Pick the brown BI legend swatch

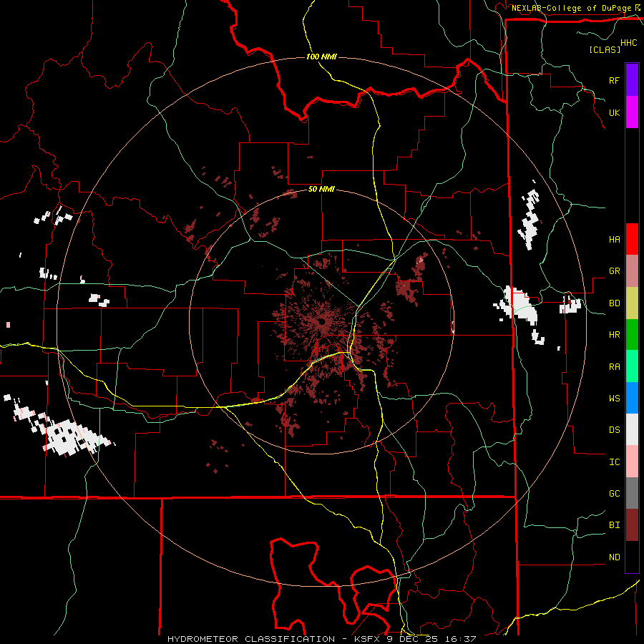[632, 525]
